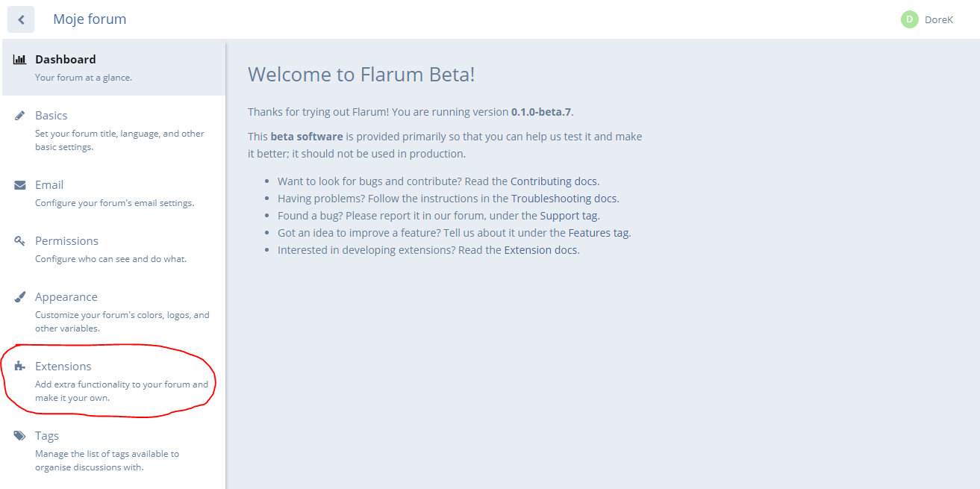Image resolution: width=980 pixels, height=489 pixels.
Task: Click the Dashboard bar chart icon
Action: (20, 60)
